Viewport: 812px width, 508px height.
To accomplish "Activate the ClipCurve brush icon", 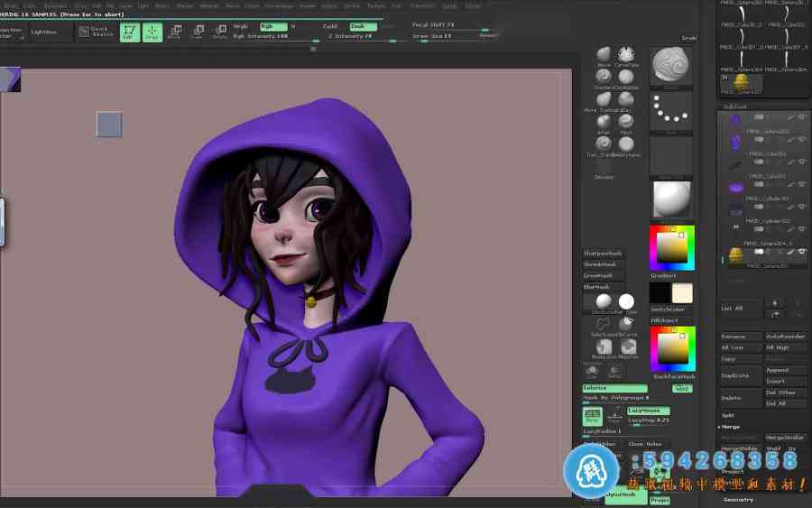I will click(626, 324).
